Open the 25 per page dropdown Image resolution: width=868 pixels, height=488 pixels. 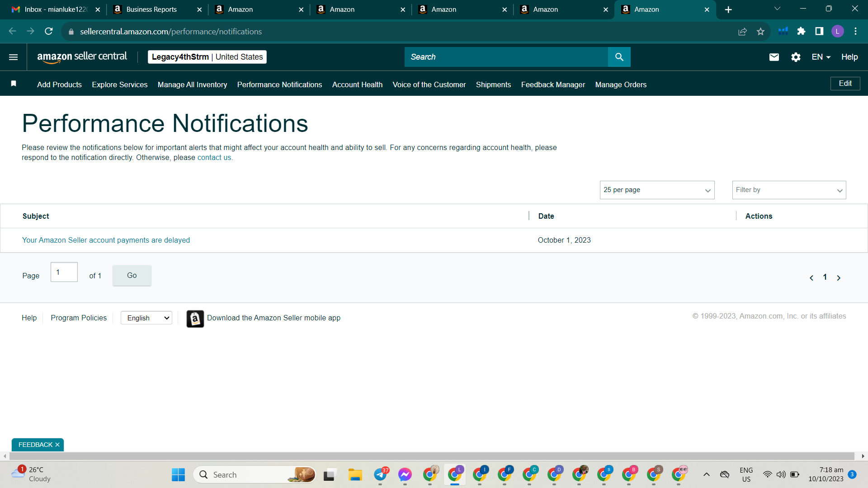click(657, 190)
